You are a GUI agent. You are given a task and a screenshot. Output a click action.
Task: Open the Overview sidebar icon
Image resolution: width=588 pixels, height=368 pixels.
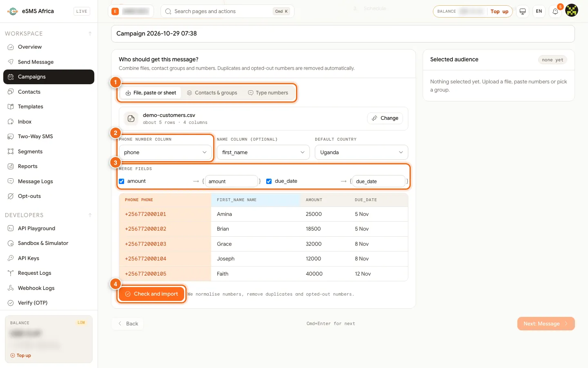[x=11, y=47]
